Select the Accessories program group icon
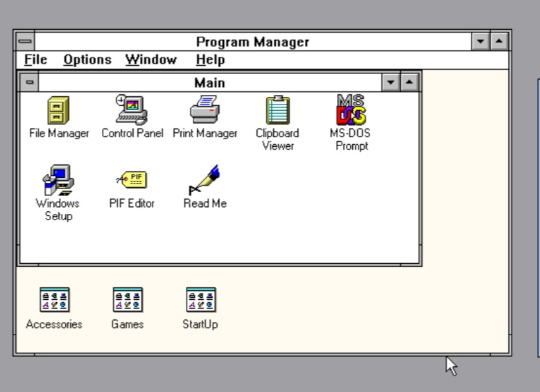 coord(54,300)
